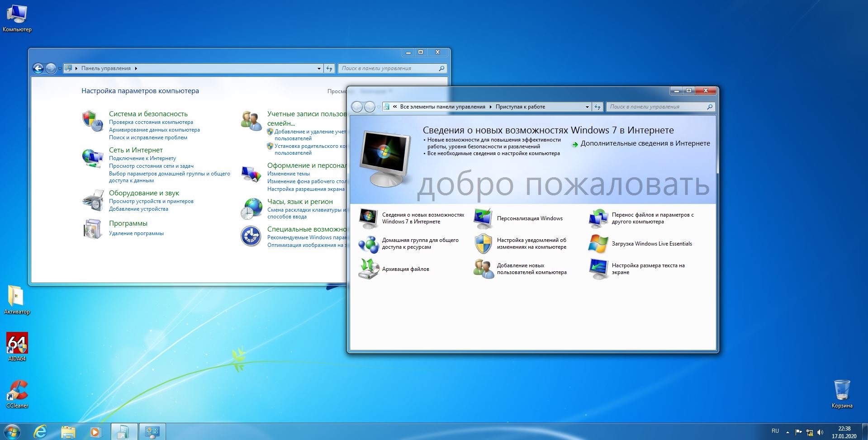Focus search box in Панель управления window
The image size is (868, 440).
click(392, 68)
